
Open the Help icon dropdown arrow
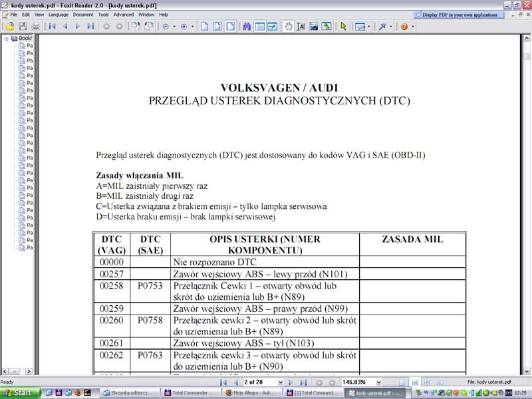pos(413,27)
